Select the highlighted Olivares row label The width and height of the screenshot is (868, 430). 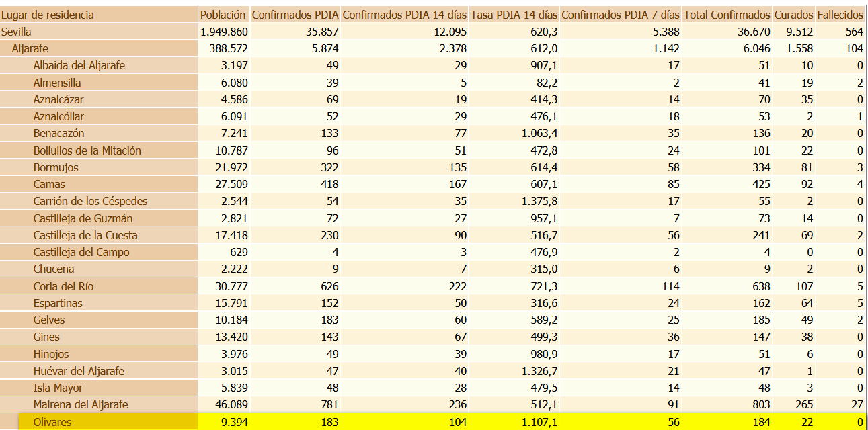tap(52, 422)
